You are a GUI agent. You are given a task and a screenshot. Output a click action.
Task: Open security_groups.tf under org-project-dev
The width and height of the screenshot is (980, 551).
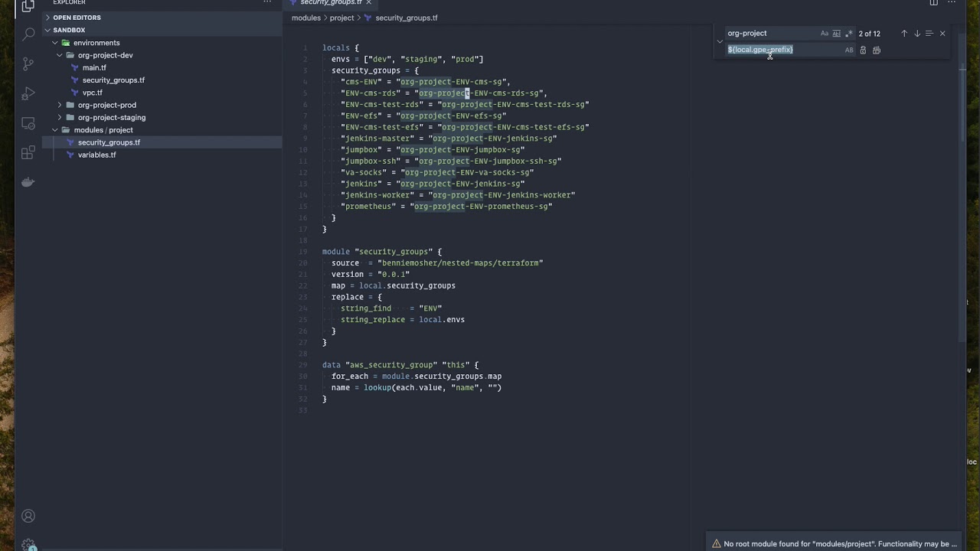162,80
